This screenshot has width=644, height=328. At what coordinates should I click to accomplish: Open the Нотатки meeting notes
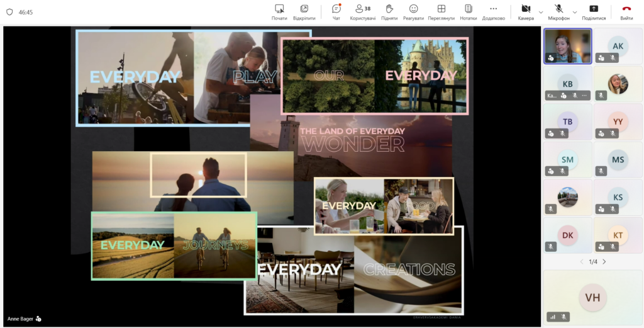468,11
